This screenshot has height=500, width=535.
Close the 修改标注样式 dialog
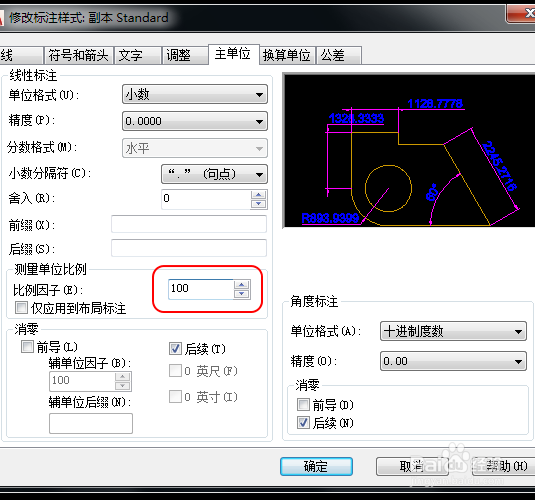pos(521,14)
